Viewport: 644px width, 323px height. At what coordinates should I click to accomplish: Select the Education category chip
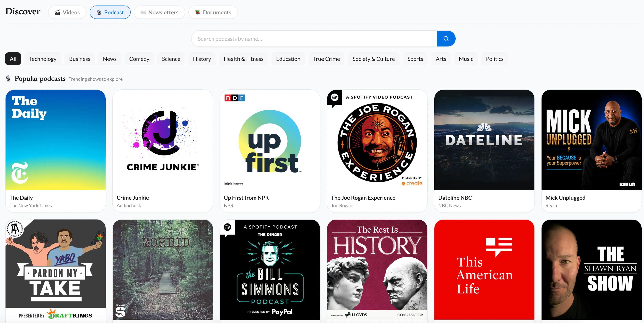click(288, 59)
